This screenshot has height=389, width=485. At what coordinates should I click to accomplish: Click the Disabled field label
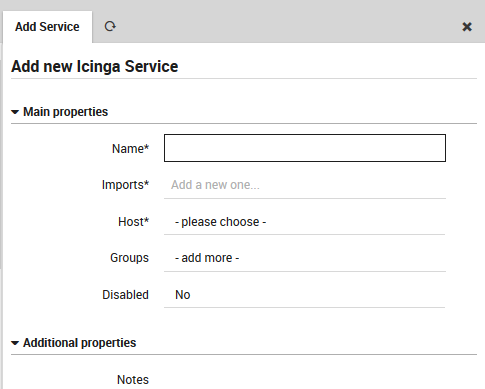click(x=125, y=295)
